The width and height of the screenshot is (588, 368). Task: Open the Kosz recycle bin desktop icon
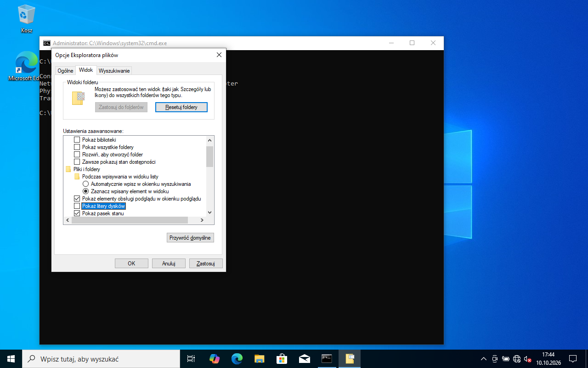pyautogui.click(x=27, y=19)
